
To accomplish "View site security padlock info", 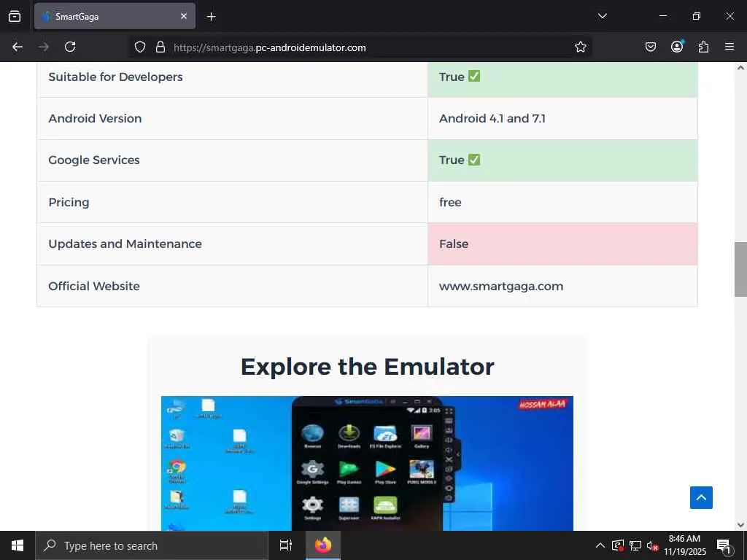I will point(160,47).
